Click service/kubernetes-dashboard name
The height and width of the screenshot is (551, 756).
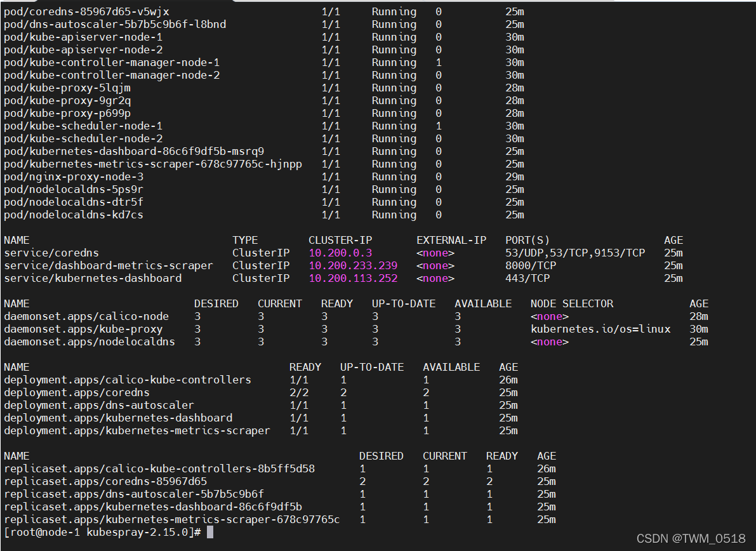pyautogui.click(x=93, y=278)
